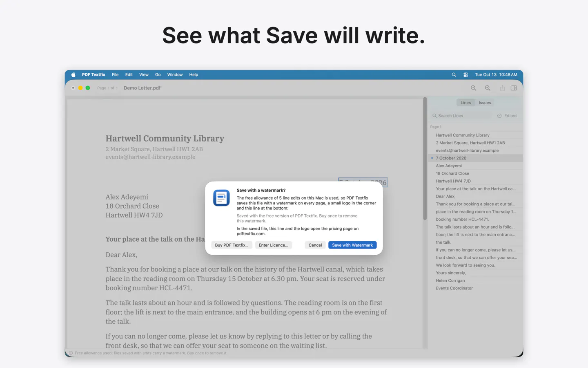Confirm Save with Watermark
Screen dimensions: 588x368
coord(352,245)
